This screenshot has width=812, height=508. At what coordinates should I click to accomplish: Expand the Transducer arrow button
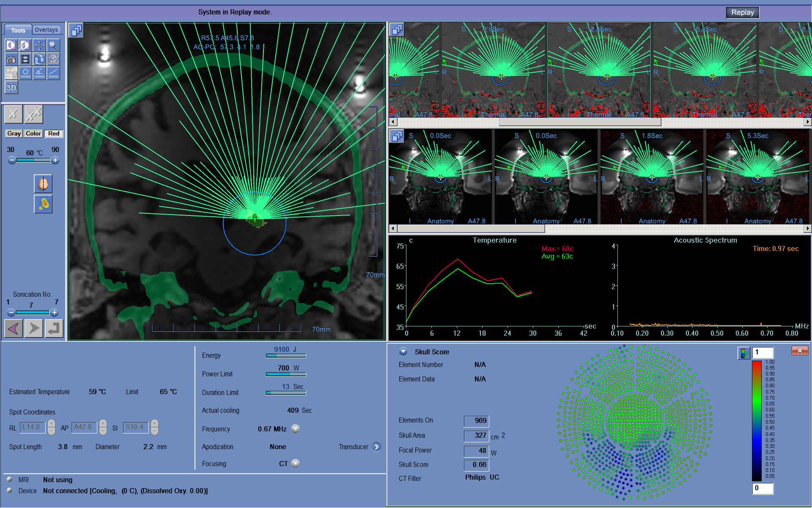(376, 447)
